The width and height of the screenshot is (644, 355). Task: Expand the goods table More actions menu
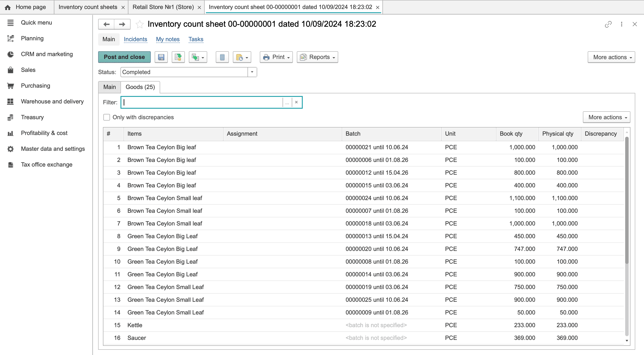click(606, 117)
